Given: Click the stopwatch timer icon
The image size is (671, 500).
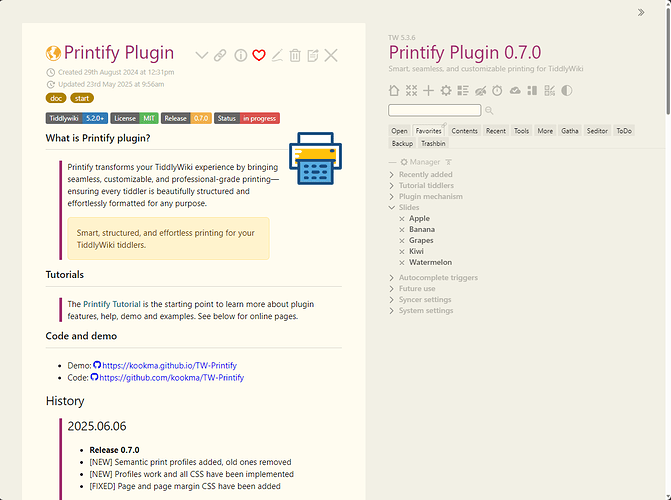Looking at the screenshot, I should [x=497, y=90].
